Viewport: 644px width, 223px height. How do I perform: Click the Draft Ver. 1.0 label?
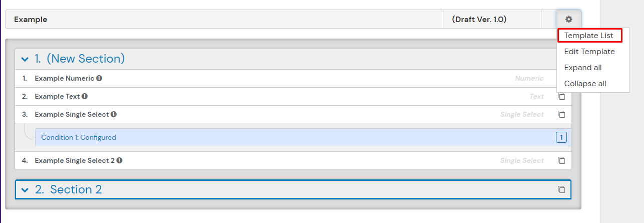[479, 20]
